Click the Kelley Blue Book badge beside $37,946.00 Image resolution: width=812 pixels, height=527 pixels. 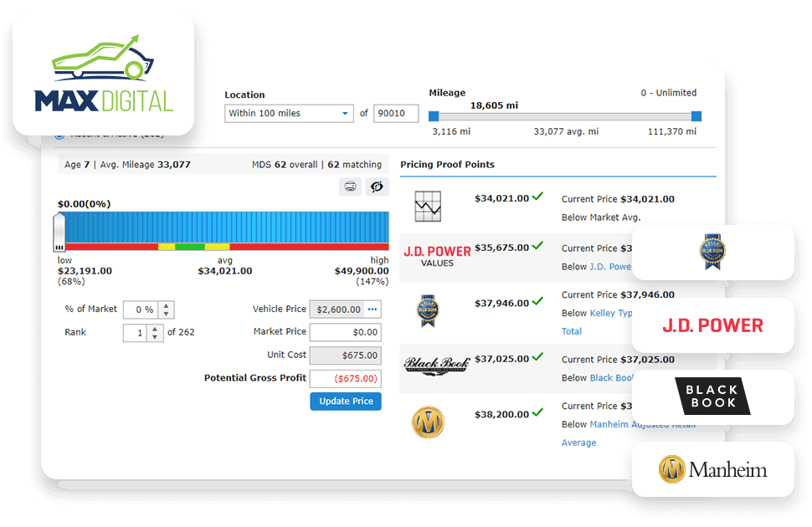428,310
